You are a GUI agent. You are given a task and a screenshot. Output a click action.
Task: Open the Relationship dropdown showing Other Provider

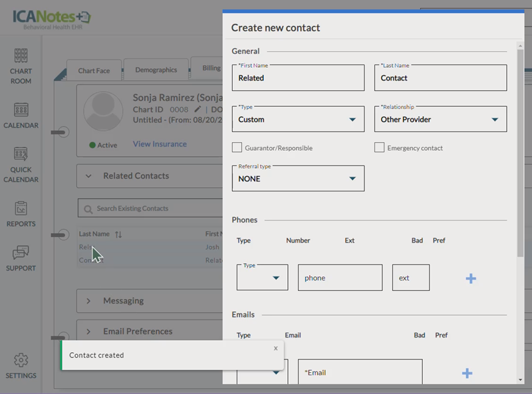click(x=440, y=120)
